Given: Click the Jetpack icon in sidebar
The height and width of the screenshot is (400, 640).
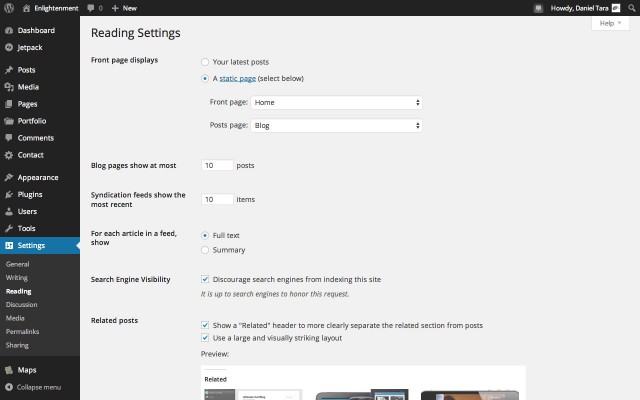Looking at the screenshot, I should [9, 48].
